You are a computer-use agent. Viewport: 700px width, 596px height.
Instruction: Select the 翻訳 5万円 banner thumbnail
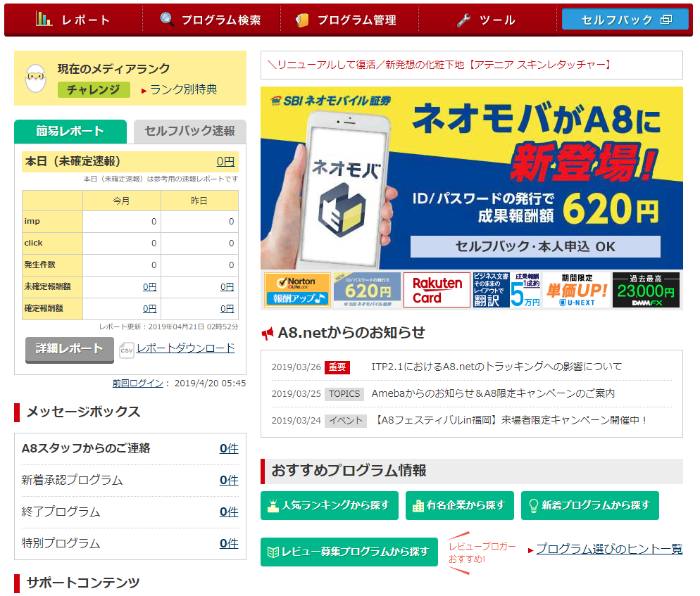tap(507, 290)
